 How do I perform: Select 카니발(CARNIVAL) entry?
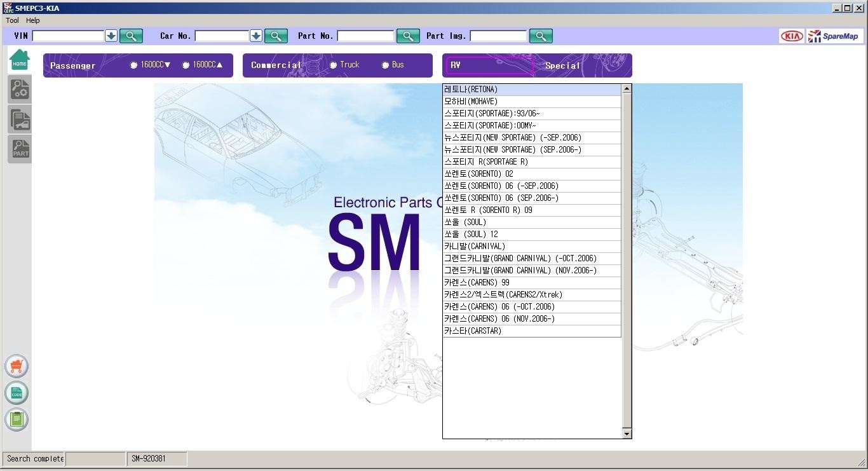pos(532,247)
